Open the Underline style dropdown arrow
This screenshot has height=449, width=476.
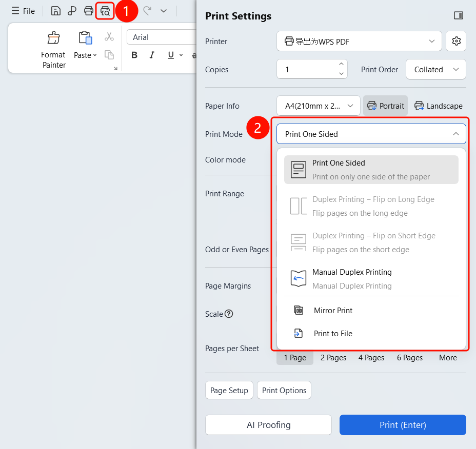tap(181, 55)
